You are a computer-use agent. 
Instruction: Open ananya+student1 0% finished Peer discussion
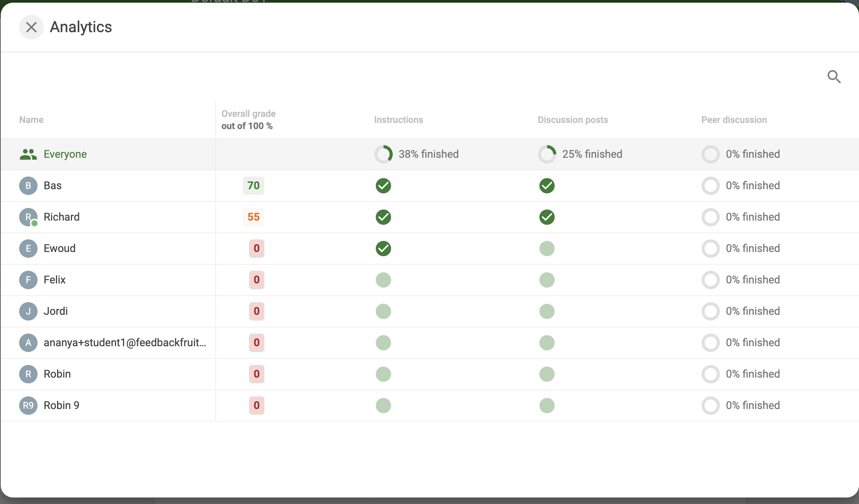tap(741, 343)
